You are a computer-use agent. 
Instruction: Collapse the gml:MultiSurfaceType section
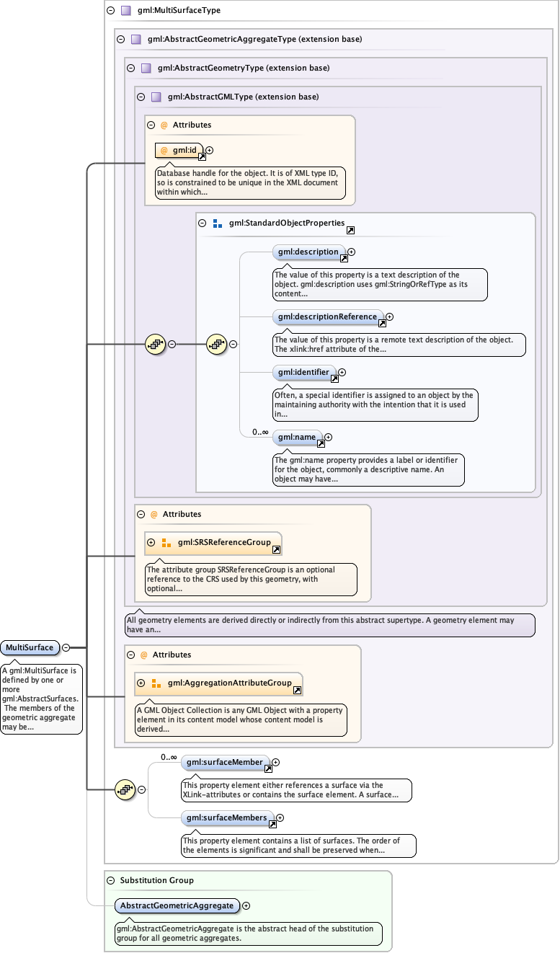tap(110, 11)
